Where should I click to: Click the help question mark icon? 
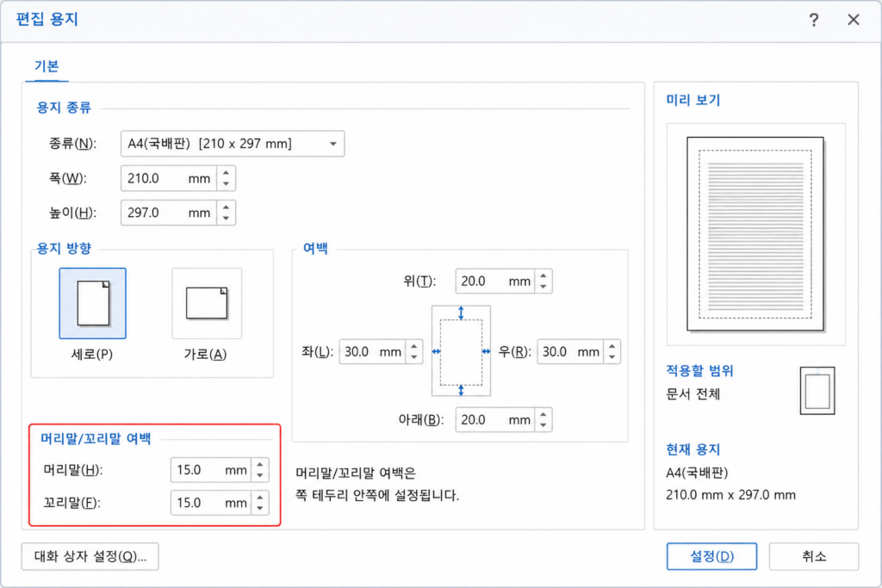(813, 21)
